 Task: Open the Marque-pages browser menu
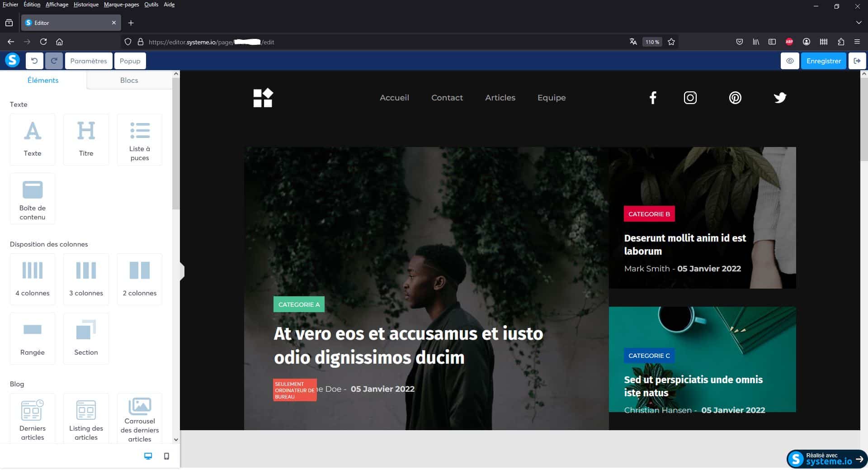point(121,5)
